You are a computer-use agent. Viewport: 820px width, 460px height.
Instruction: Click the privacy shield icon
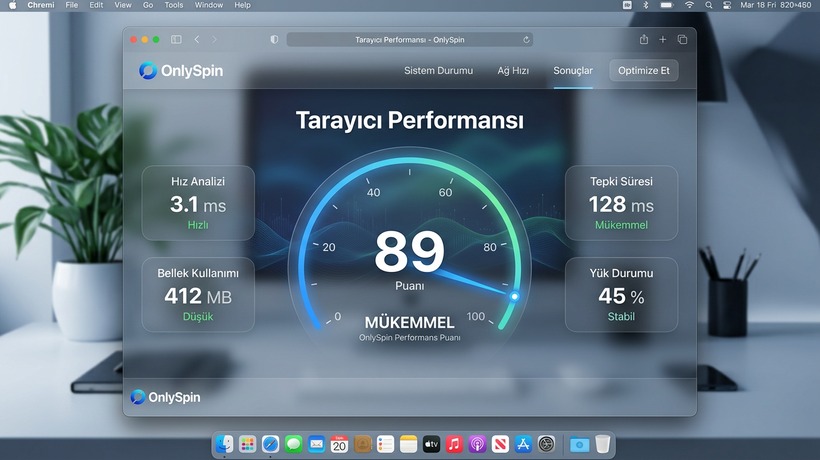click(274, 39)
